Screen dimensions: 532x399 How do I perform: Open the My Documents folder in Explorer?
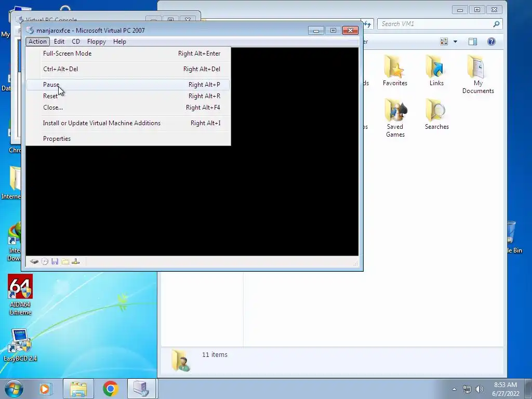[478, 74]
